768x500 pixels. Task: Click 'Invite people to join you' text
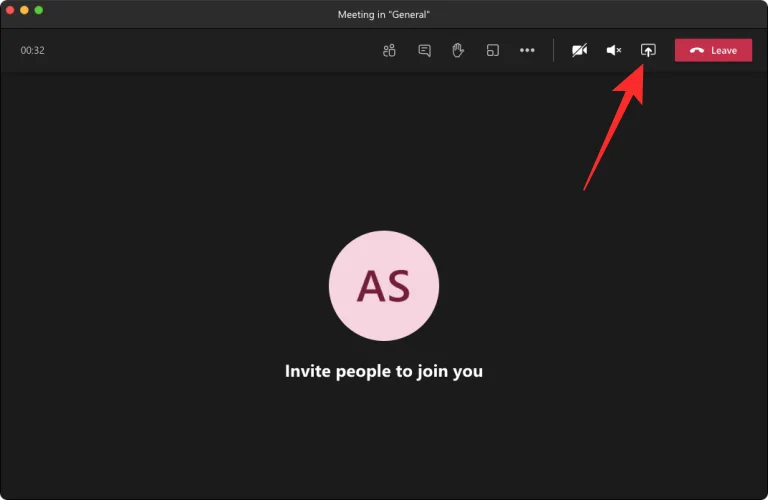[x=384, y=371]
